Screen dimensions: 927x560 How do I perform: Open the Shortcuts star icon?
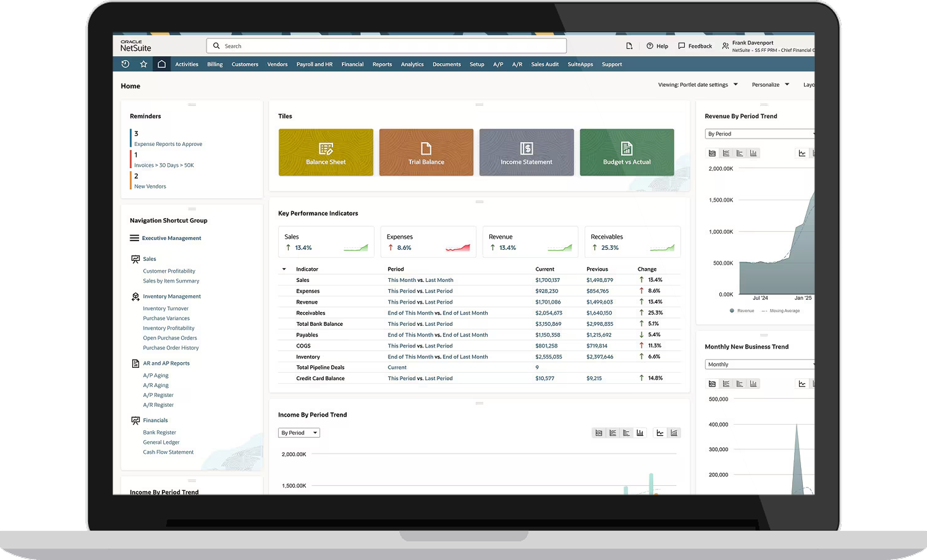tap(143, 64)
